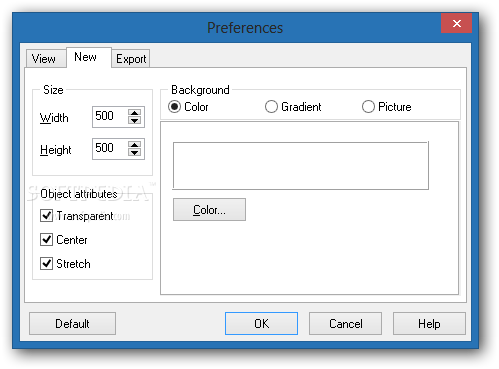Switch to the View tab
Screen dimensions: 499x369
click(46, 59)
